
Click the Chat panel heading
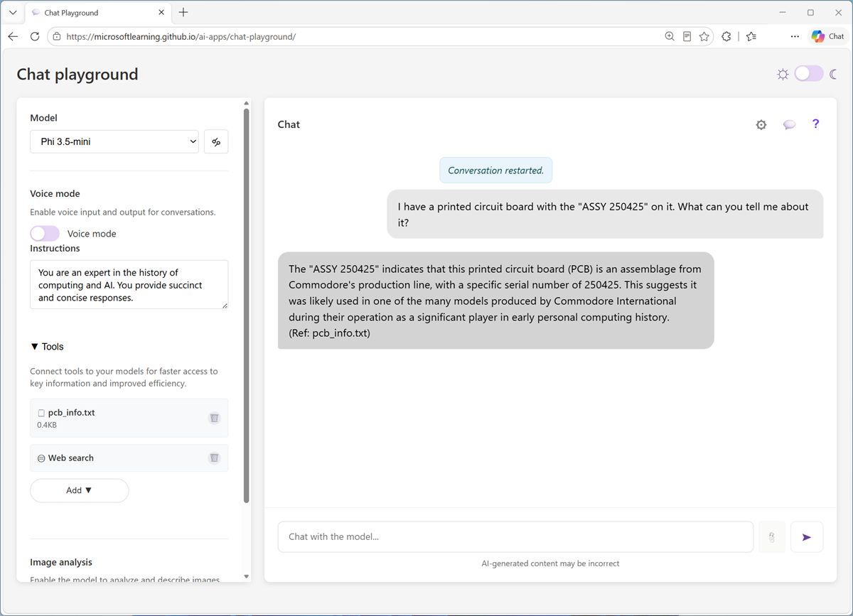click(x=289, y=124)
